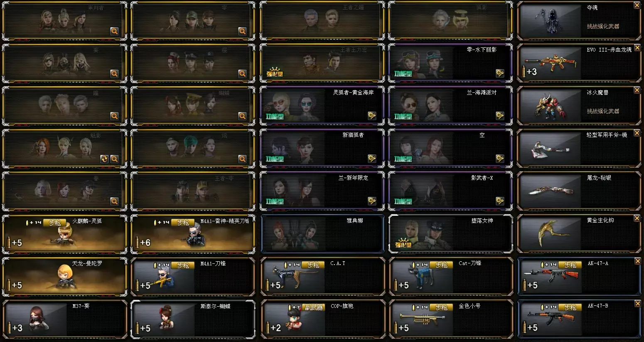Click the wrench icon on 新猎狐者 card
The height and width of the screenshot is (342, 644).
coord(372,159)
